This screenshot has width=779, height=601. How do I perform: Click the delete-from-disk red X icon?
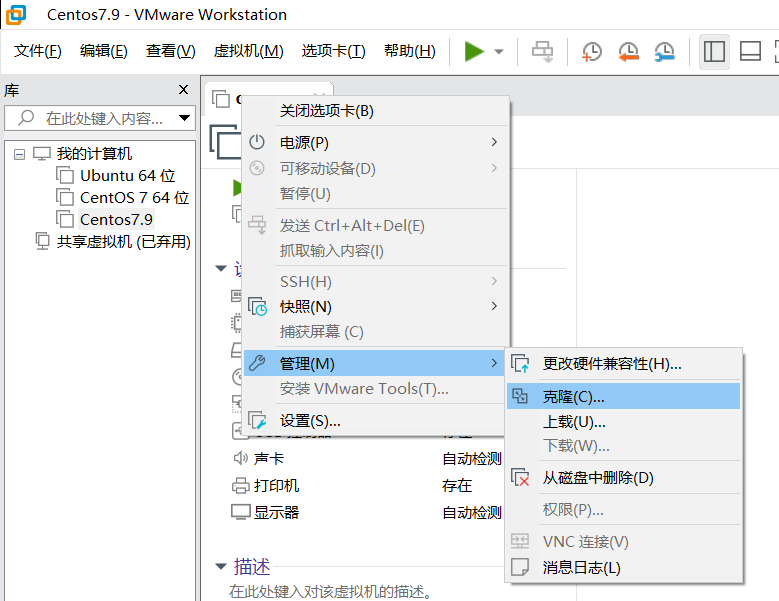(x=520, y=478)
